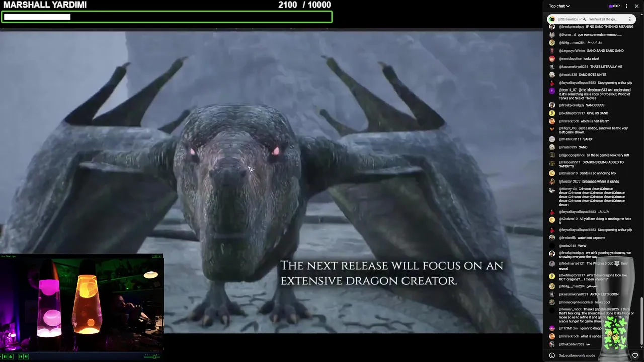Click the avatar beside Sands is so annoying bro

pyautogui.click(x=552, y=173)
